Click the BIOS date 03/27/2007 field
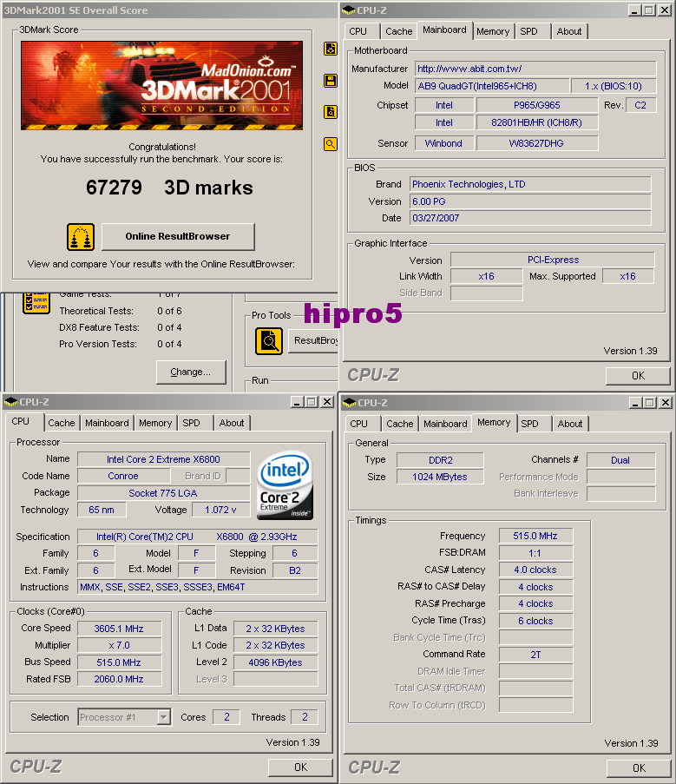676x784 pixels. [x=530, y=218]
